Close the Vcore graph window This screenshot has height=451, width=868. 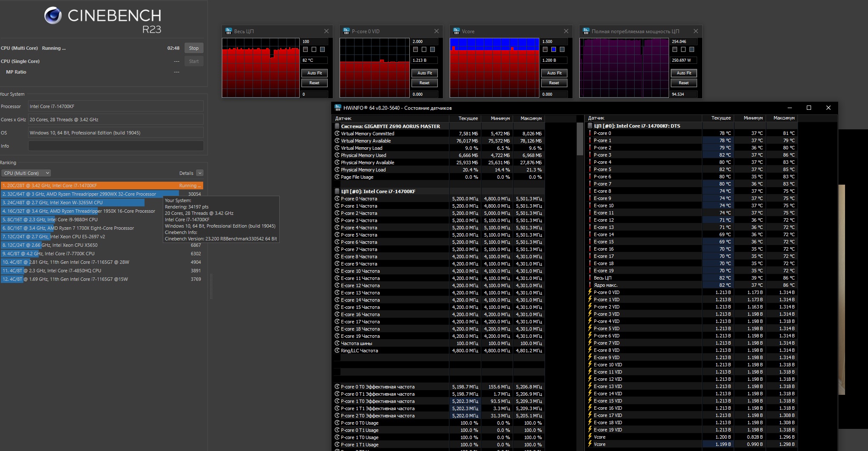[566, 31]
